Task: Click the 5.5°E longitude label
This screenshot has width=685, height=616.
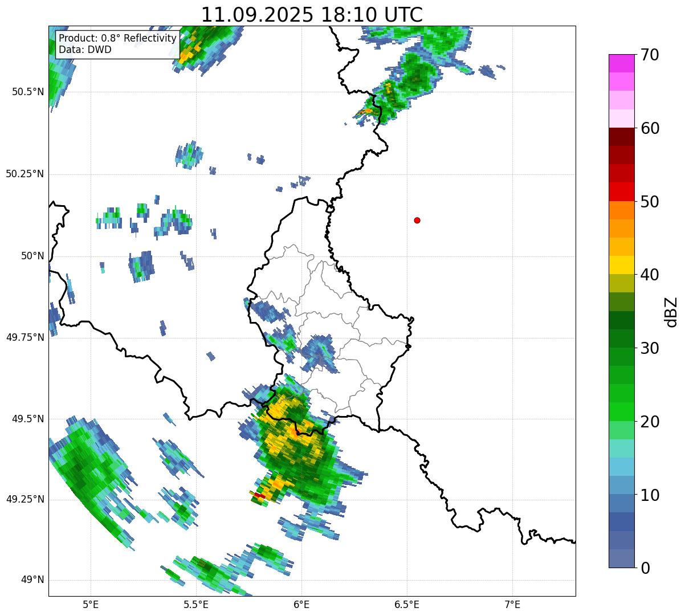Action: tap(196, 604)
